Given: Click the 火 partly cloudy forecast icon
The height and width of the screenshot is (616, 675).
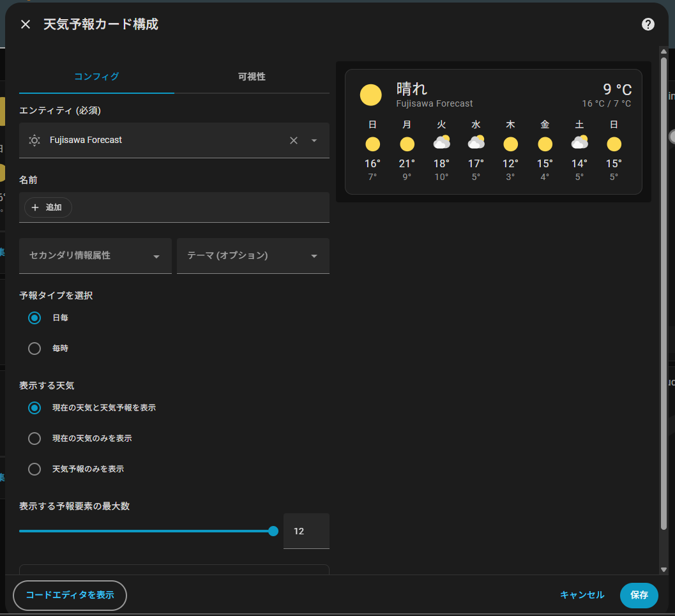Looking at the screenshot, I should [x=442, y=142].
